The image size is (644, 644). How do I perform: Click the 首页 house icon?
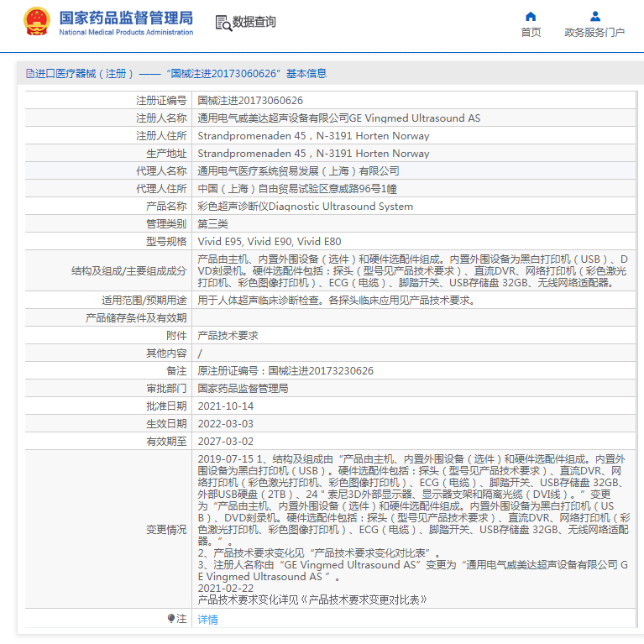(x=531, y=16)
